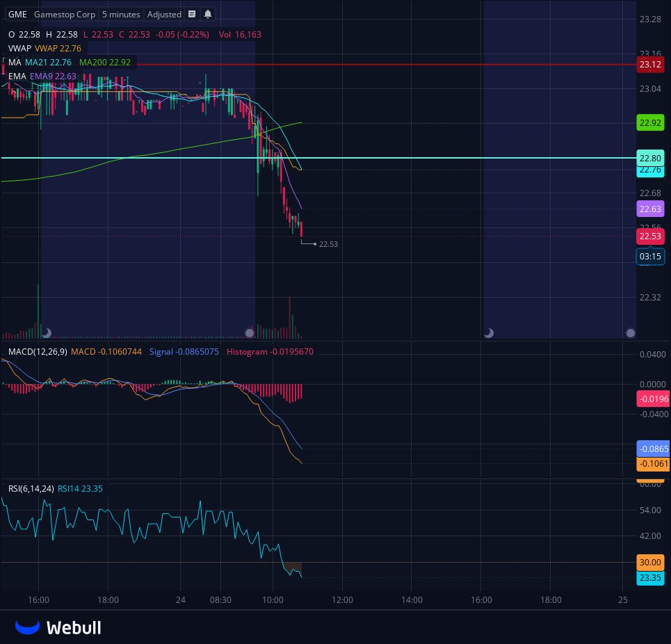
Task: Open the news icon next to Adjusted
Action: tap(191, 14)
